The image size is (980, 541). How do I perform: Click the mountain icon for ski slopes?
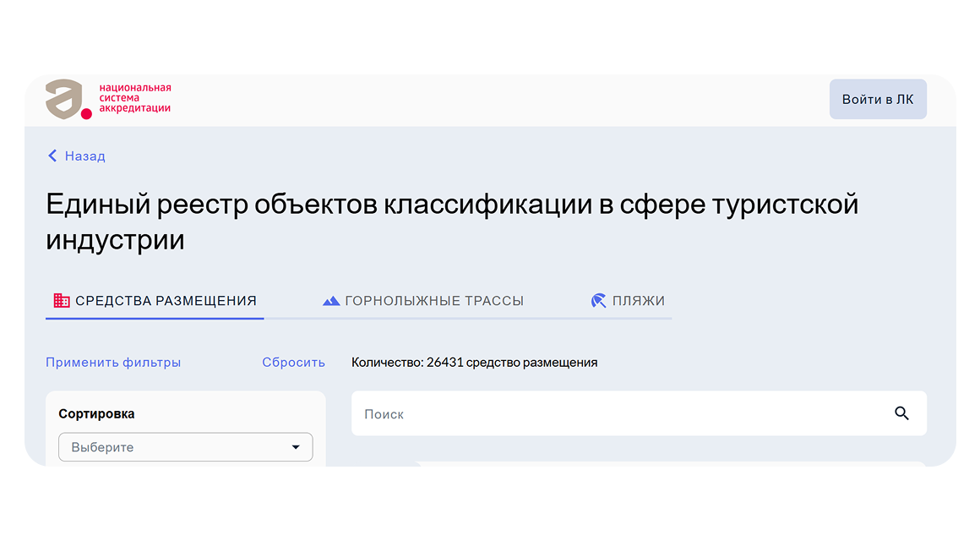tap(331, 301)
